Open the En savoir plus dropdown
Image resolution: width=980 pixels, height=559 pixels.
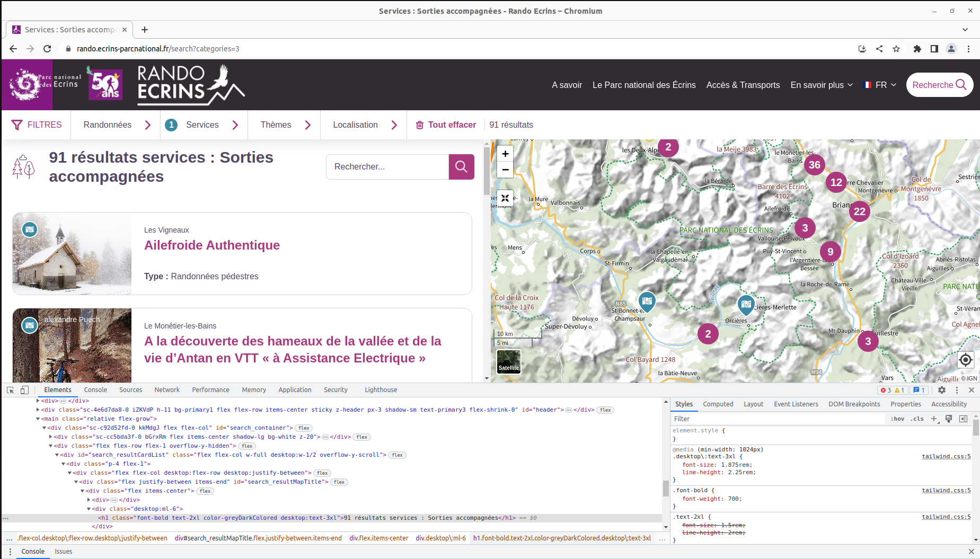click(821, 85)
